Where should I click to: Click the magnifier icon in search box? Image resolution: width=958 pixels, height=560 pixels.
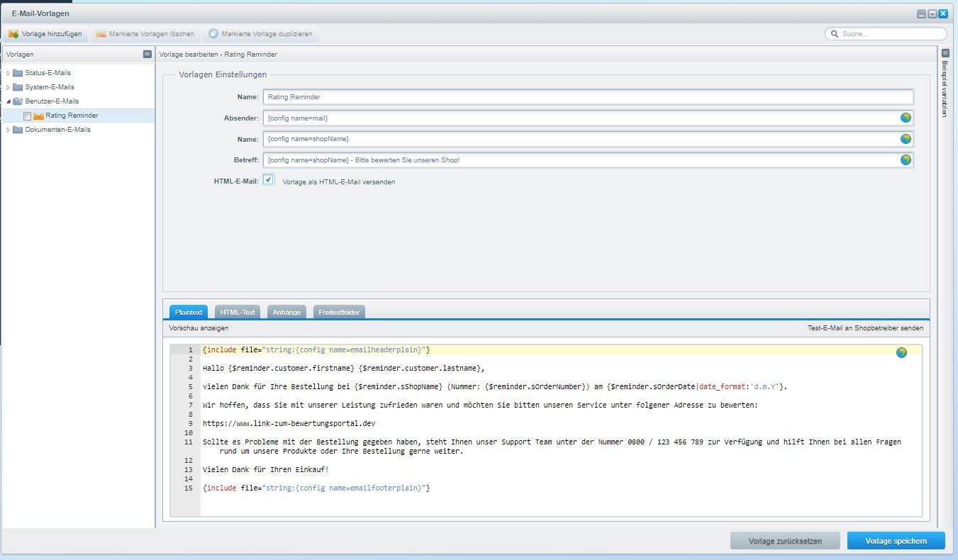835,34
